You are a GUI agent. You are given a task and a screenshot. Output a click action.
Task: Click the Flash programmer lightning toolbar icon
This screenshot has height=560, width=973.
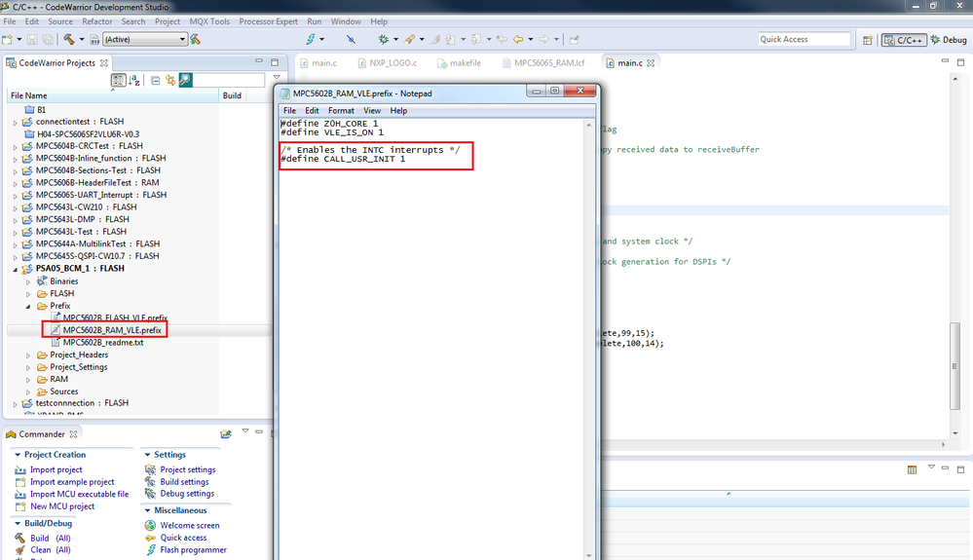pos(311,40)
